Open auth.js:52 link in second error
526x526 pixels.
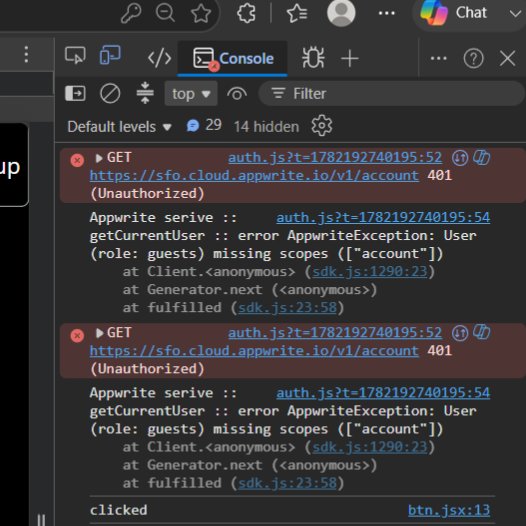coord(335,333)
